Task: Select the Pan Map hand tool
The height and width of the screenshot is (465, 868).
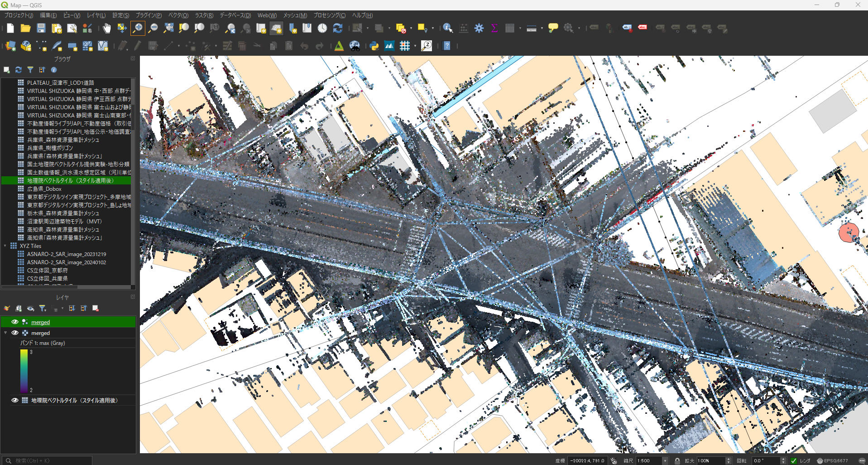Action: point(106,28)
